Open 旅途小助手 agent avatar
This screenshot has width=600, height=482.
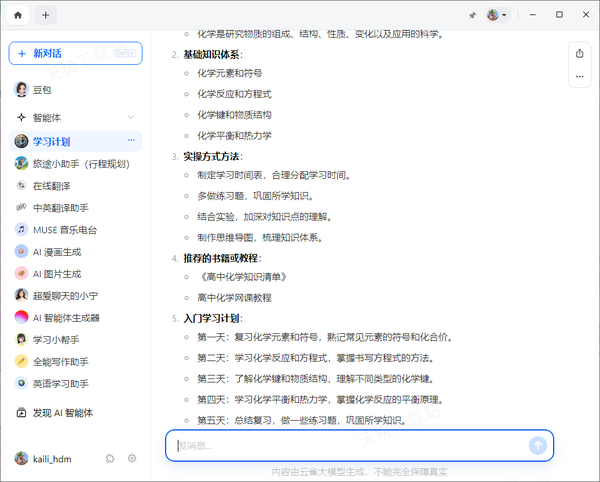coord(21,163)
